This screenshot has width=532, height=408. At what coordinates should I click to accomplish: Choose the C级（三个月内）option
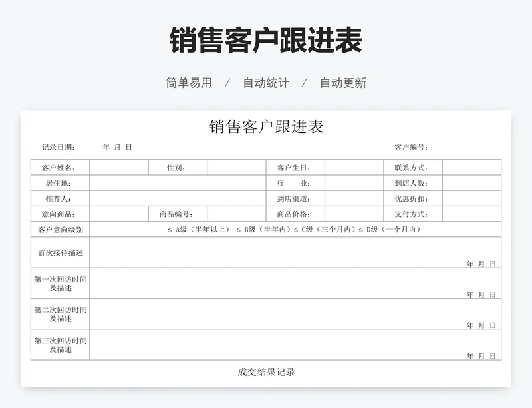tap(325, 230)
